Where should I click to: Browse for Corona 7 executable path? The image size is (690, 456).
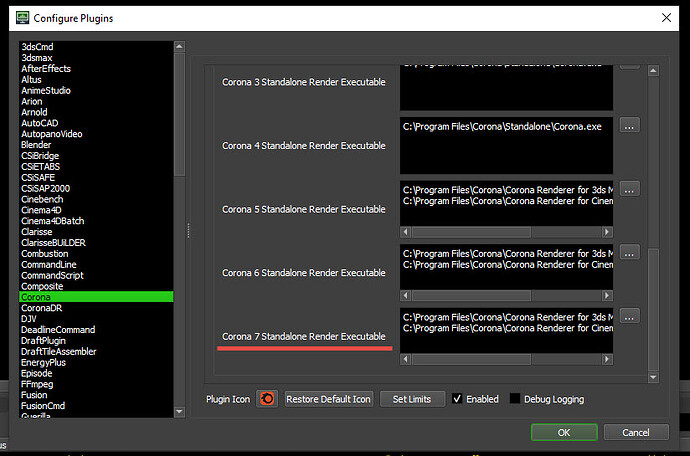(x=630, y=316)
